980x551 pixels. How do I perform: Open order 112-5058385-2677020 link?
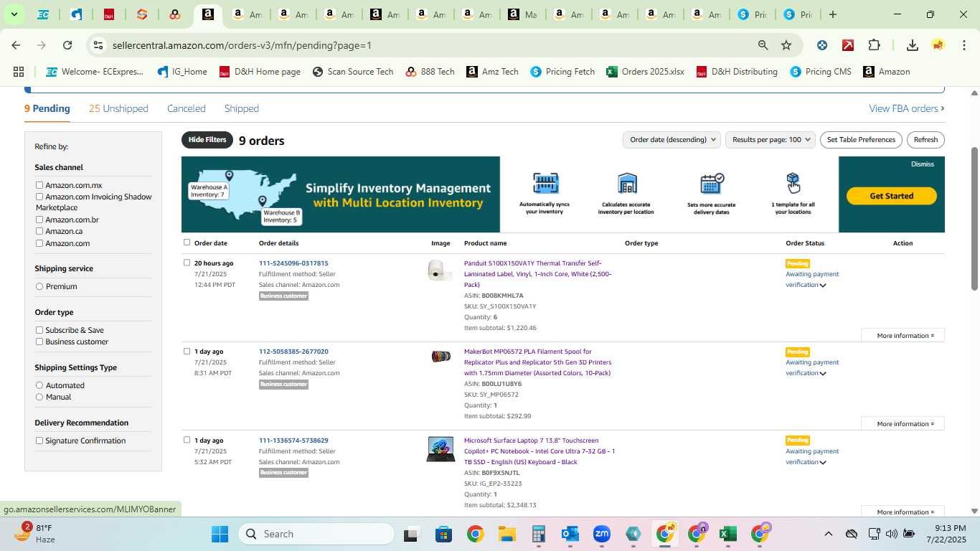(293, 352)
